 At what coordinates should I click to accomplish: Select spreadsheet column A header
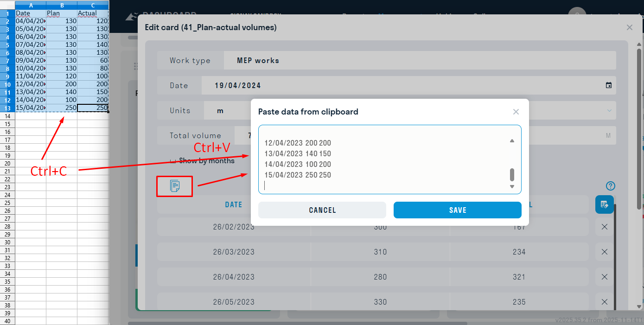coord(31,5)
